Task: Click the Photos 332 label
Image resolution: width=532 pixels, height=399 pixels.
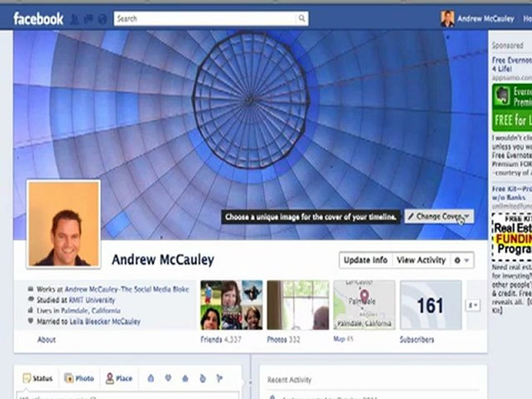Action: pos(284,340)
